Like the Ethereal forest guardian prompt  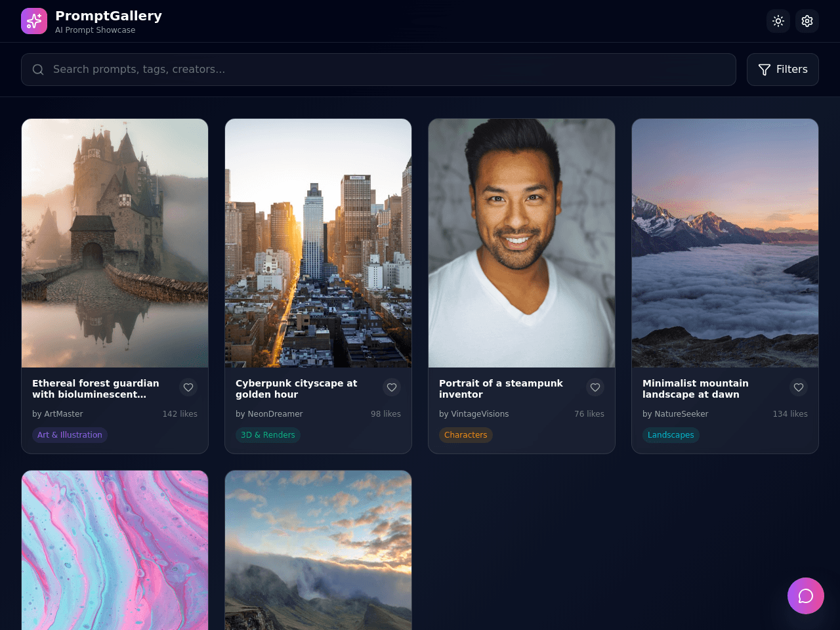coord(188,388)
